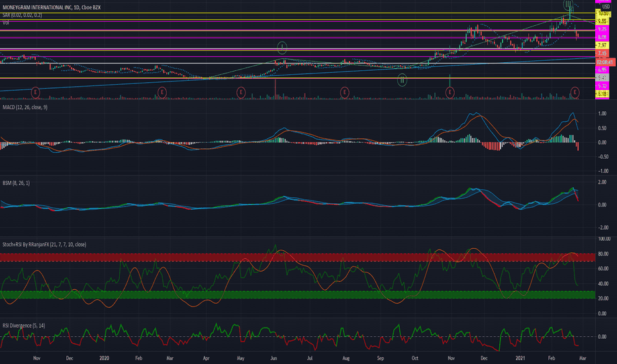This screenshot has height=364, width=617.
Task: Click the Oct label on the time axis
Action: coord(415,358)
